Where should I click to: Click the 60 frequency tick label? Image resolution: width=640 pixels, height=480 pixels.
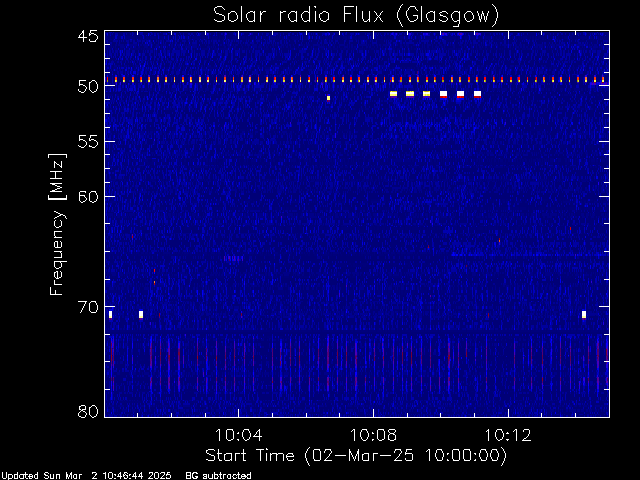pos(89,196)
